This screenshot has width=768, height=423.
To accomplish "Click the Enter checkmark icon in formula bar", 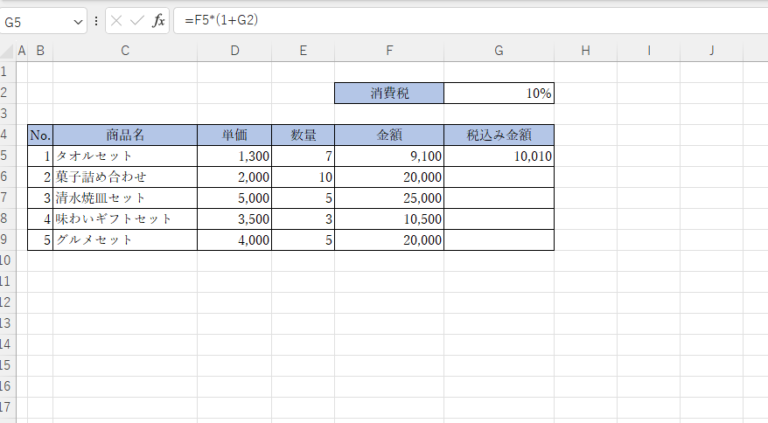I will 137,21.
